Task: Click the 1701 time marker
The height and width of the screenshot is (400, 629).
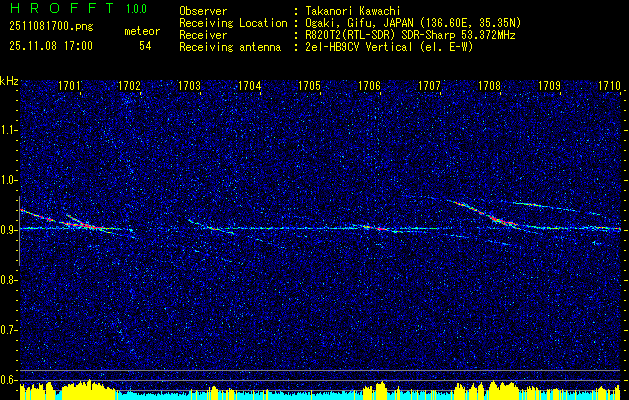Action: point(69,86)
